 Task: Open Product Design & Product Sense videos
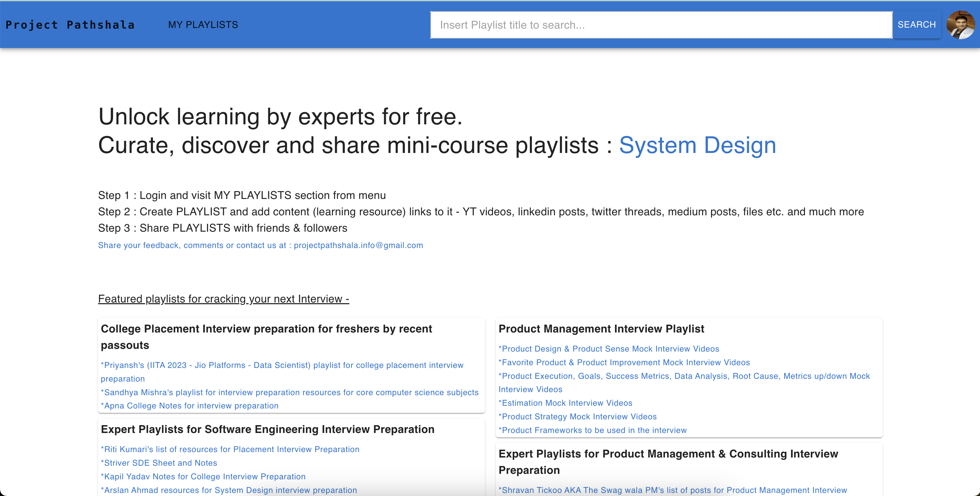coord(609,349)
